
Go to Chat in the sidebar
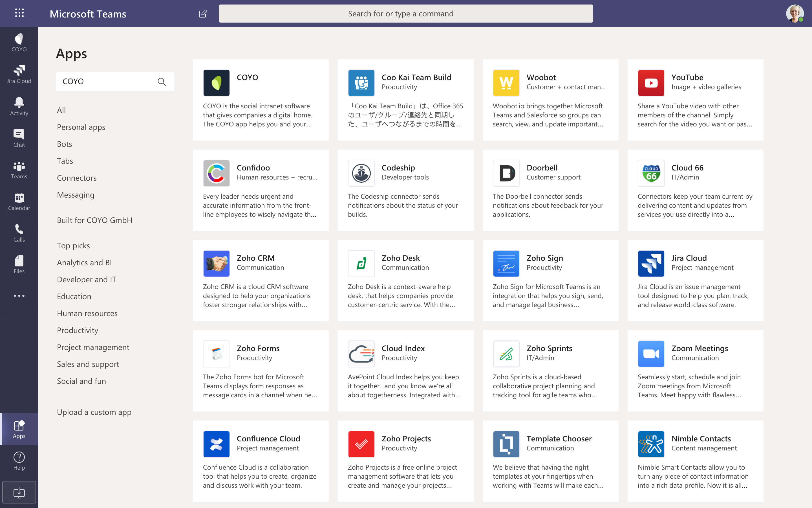click(x=19, y=138)
